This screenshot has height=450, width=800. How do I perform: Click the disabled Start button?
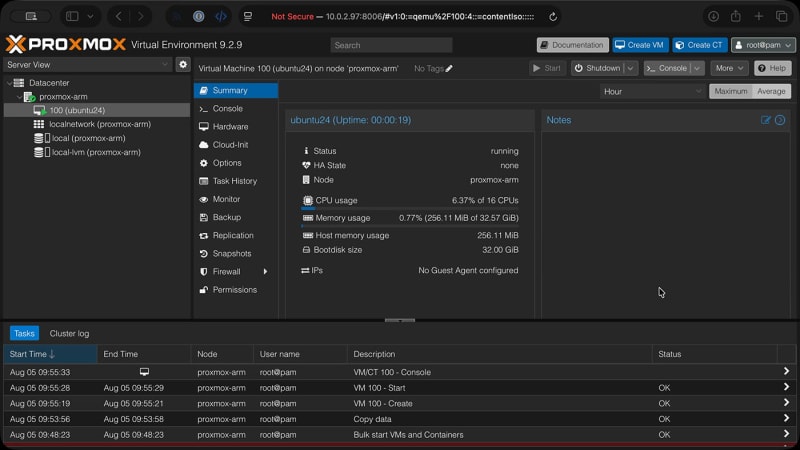coord(547,68)
